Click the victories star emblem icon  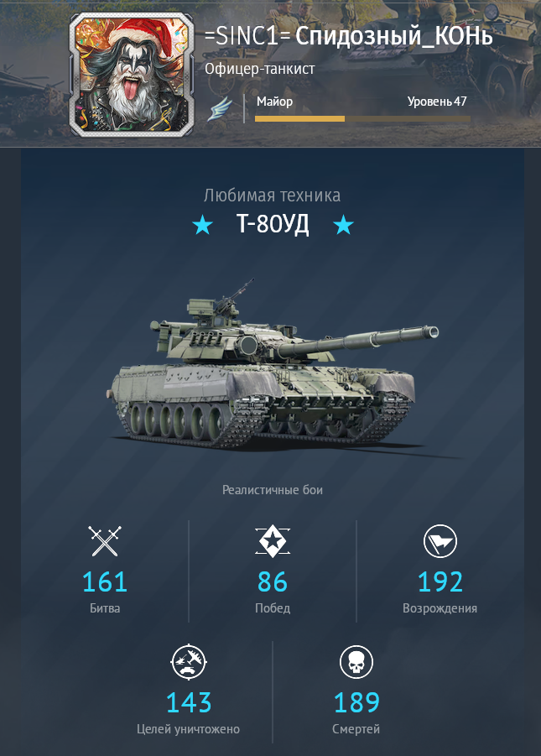(x=273, y=541)
